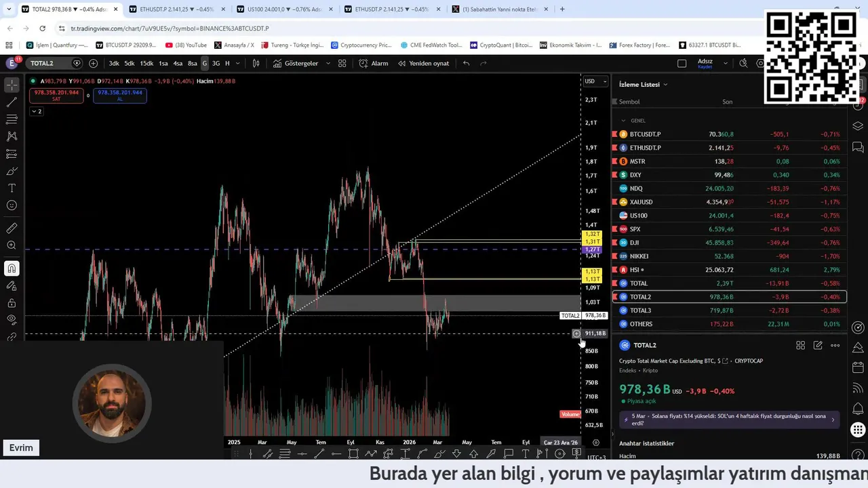Screen dimensions: 868x488
Task: Expand the indicators favorites dropdown arrow
Action: point(328,63)
